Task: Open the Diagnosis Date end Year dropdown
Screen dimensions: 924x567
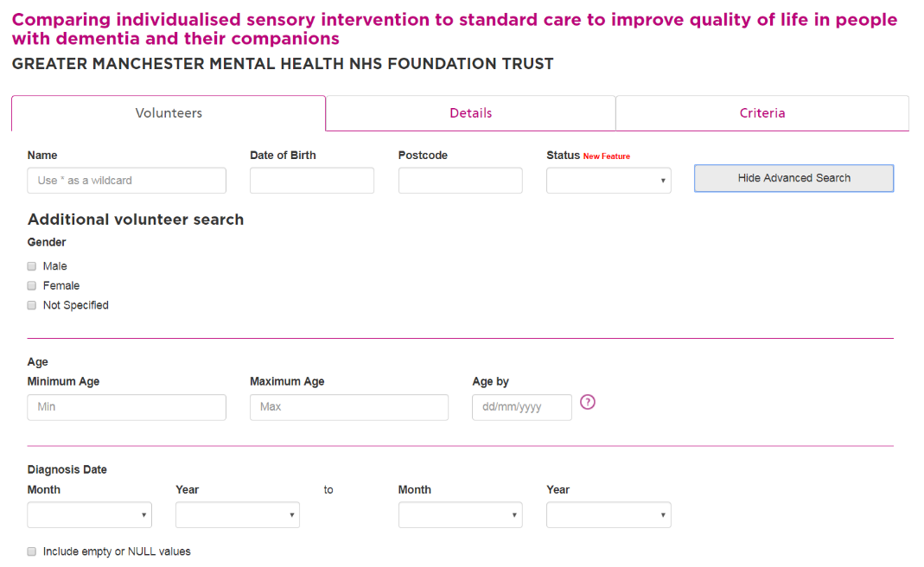Action: coord(609,515)
